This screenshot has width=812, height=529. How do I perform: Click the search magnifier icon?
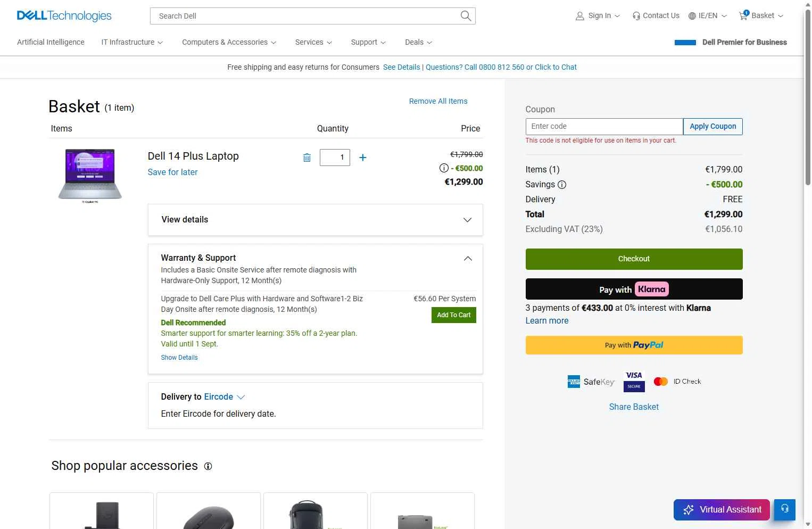(x=466, y=16)
